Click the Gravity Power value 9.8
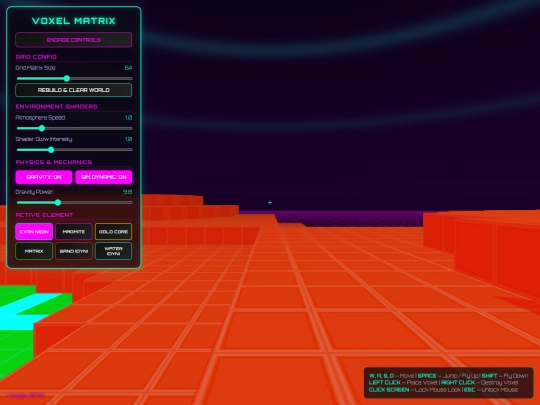 pos(127,192)
